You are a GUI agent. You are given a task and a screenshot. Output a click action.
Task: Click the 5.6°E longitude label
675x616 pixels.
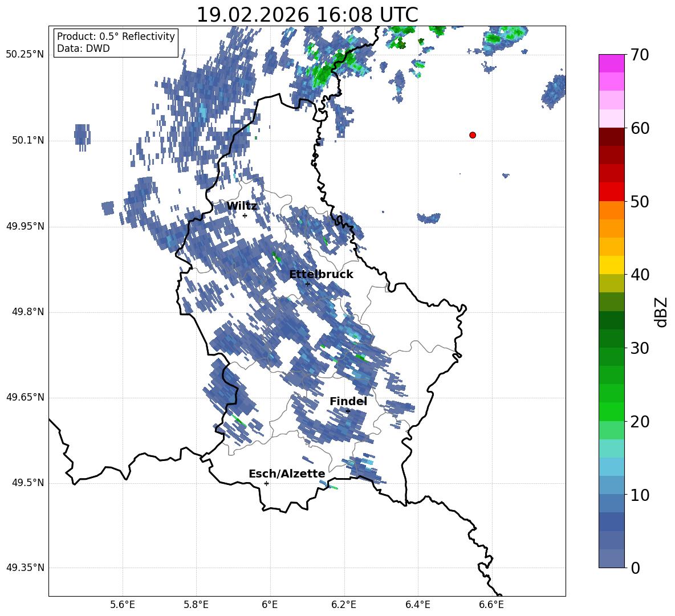tap(123, 605)
